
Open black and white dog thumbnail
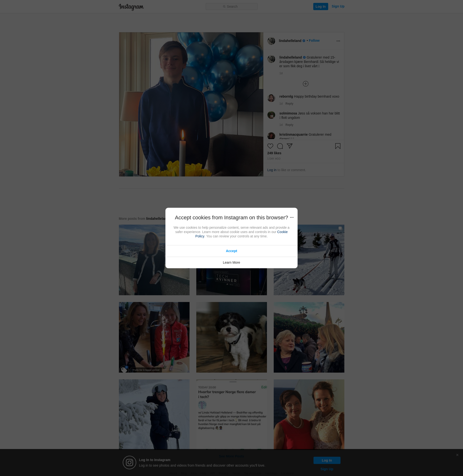tap(231, 337)
